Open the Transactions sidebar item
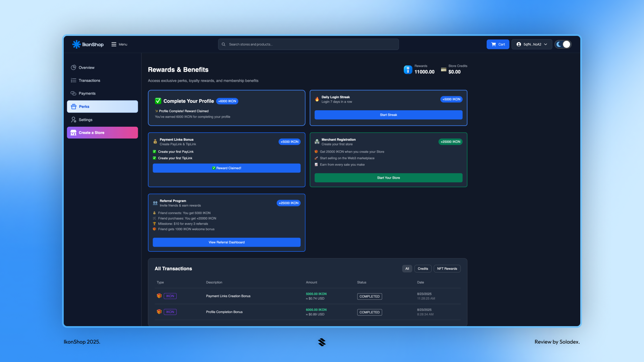The width and height of the screenshot is (644, 362). (102, 80)
